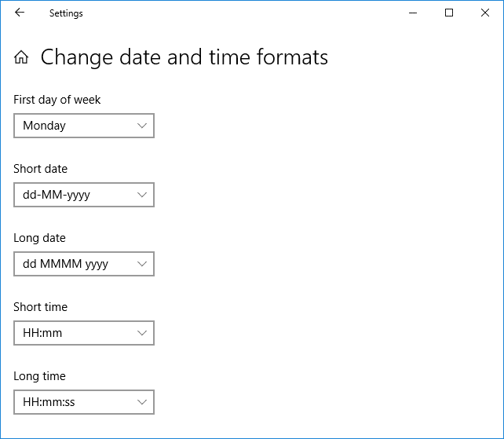Minimize the Settings window
This screenshot has width=504, height=439.
tap(413, 13)
